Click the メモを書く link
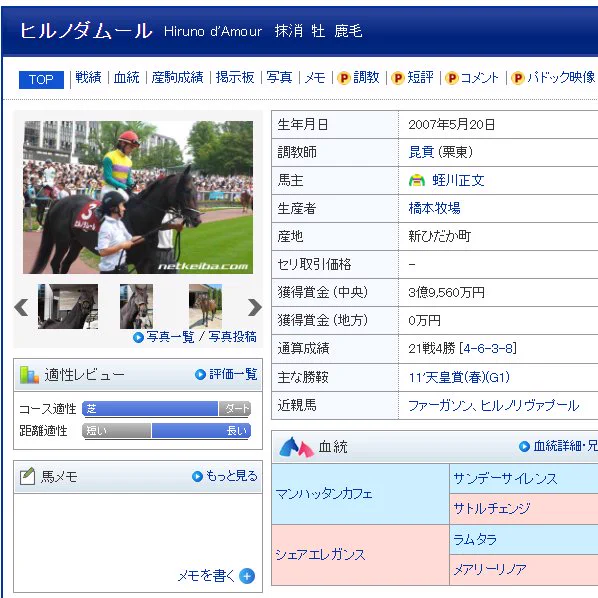The width and height of the screenshot is (598, 598). click(x=206, y=576)
